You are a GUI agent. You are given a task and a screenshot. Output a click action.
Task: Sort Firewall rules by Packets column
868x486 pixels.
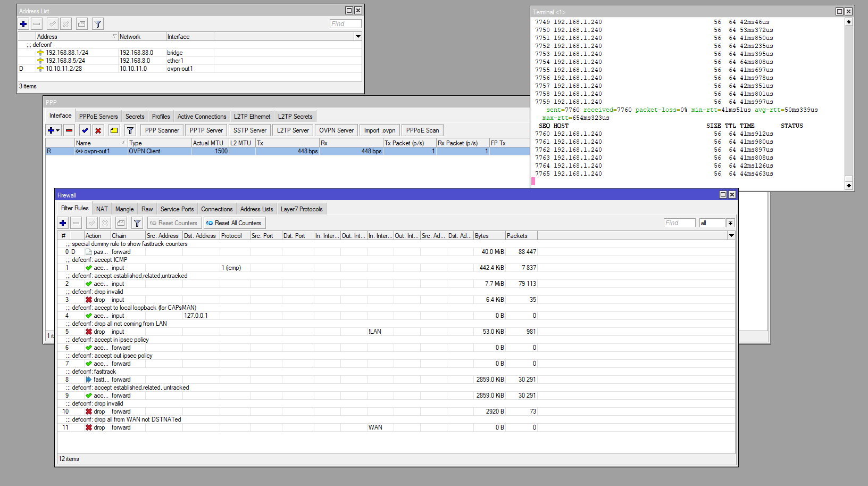521,236
